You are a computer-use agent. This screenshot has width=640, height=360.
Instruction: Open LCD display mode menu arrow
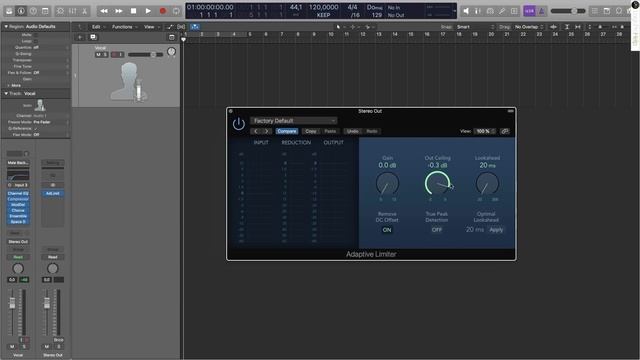(454, 11)
